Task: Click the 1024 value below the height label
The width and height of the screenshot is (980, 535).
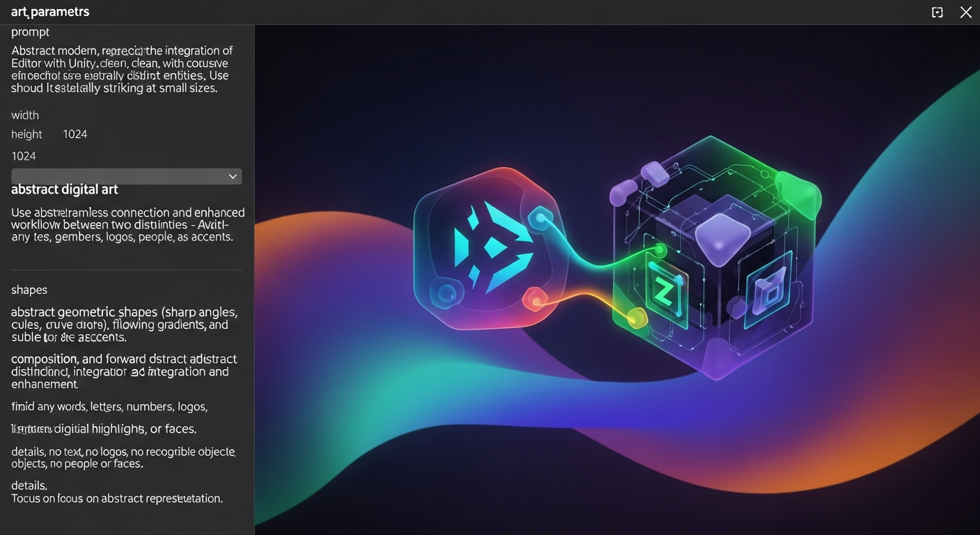Action: click(x=24, y=156)
